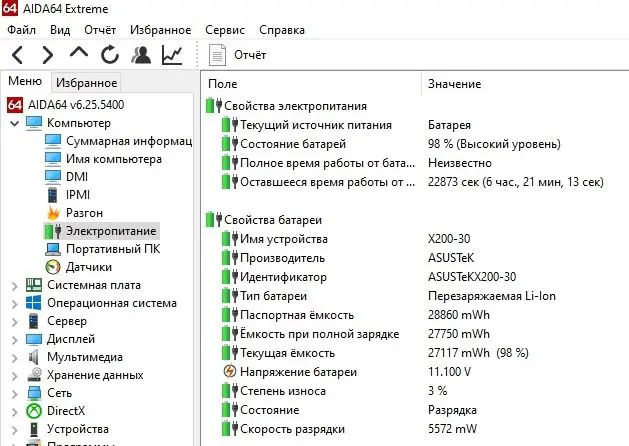Click the Дисплей monitor icon
Screen dimensions: 629x446
pyautogui.click(x=34, y=339)
